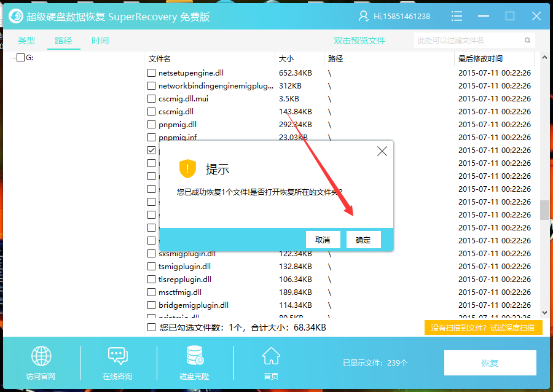Click the username Hi,15851461238
This screenshot has width=553, height=392.
point(402,16)
